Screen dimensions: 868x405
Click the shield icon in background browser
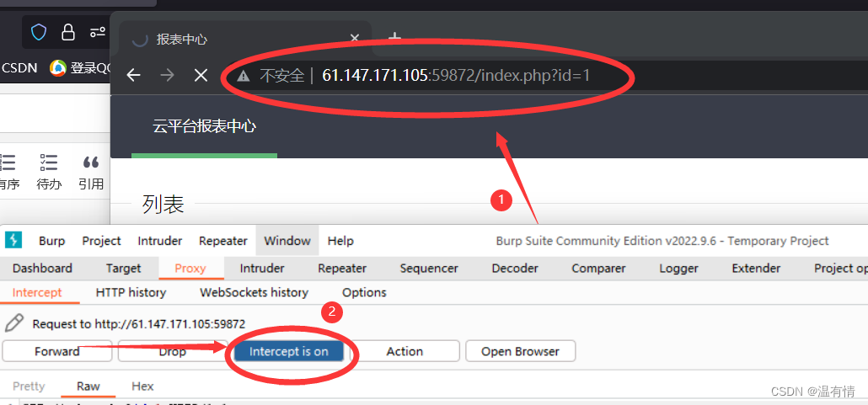click(38, 32)
